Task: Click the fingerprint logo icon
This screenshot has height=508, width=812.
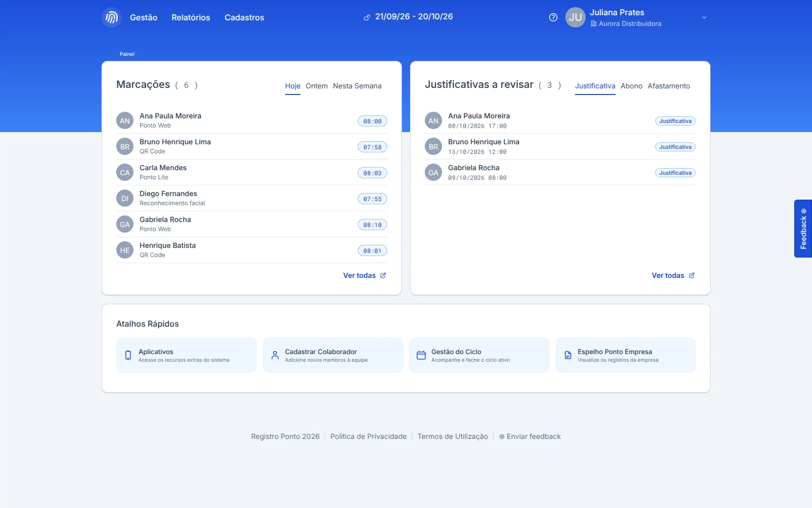Action: click(x=112, y=17)
